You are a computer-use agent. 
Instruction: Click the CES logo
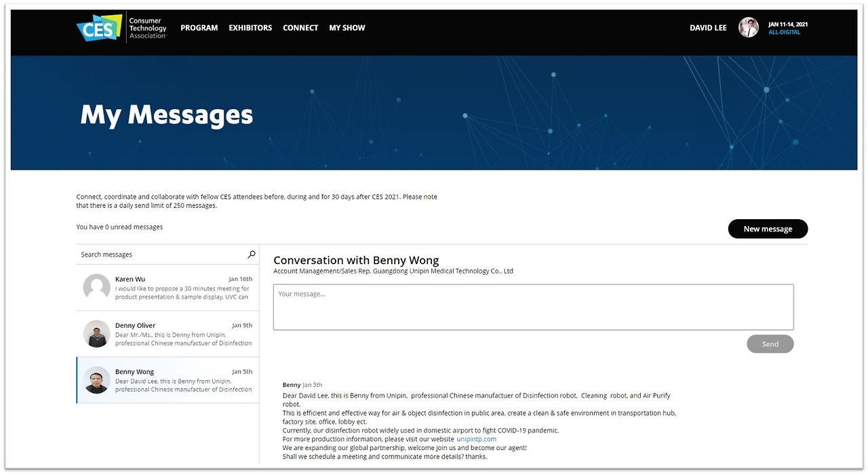[x=100, y=28]
